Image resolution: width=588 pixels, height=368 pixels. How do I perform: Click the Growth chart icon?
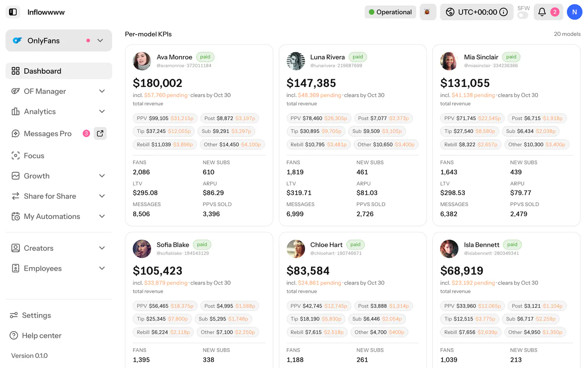tap(16, 176)
